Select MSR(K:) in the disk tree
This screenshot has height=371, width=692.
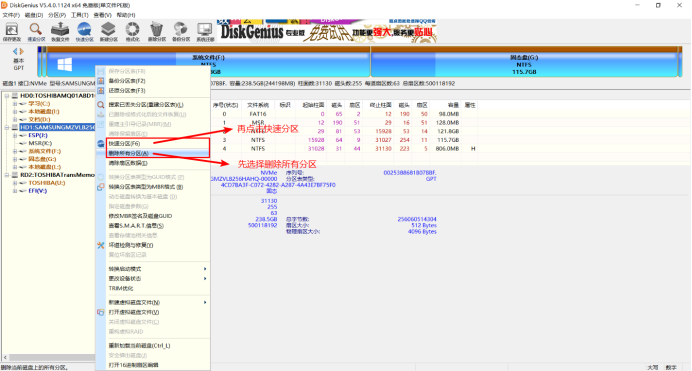(40, 143)
